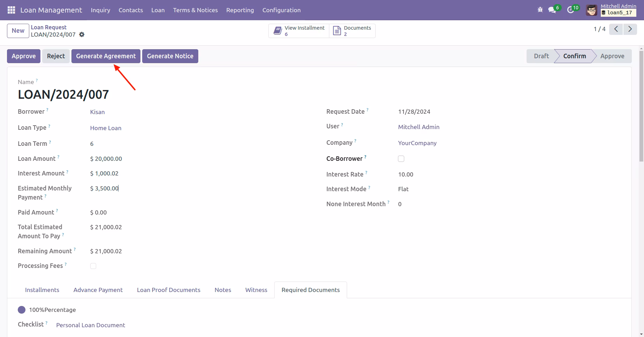Click Interest Mode value Flat

click(403, 189)
